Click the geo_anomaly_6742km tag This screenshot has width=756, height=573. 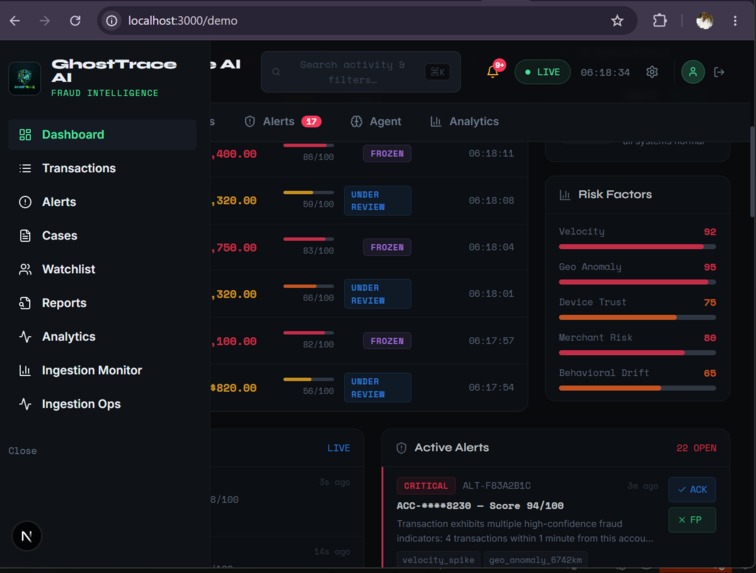tap(535, 559)
